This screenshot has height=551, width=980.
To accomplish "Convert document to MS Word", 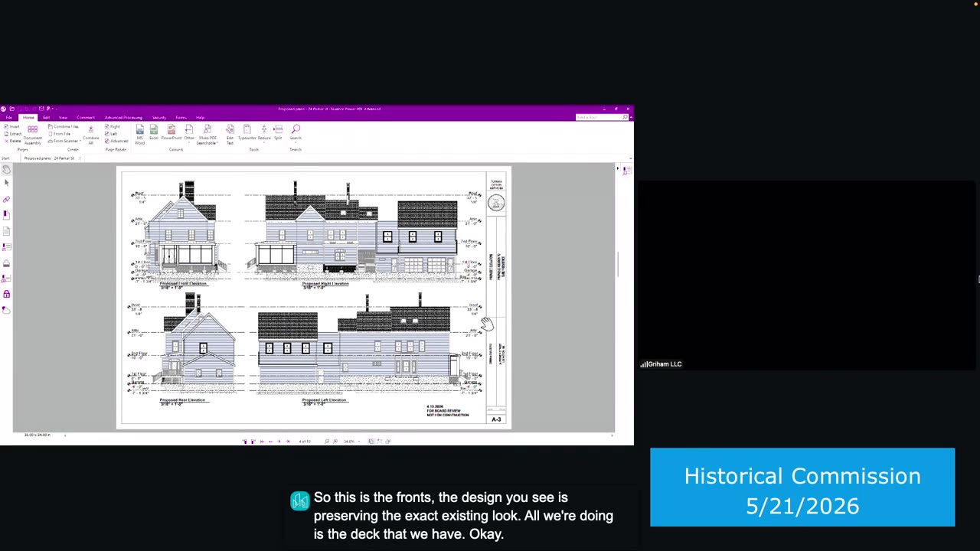I will (139, 134).
